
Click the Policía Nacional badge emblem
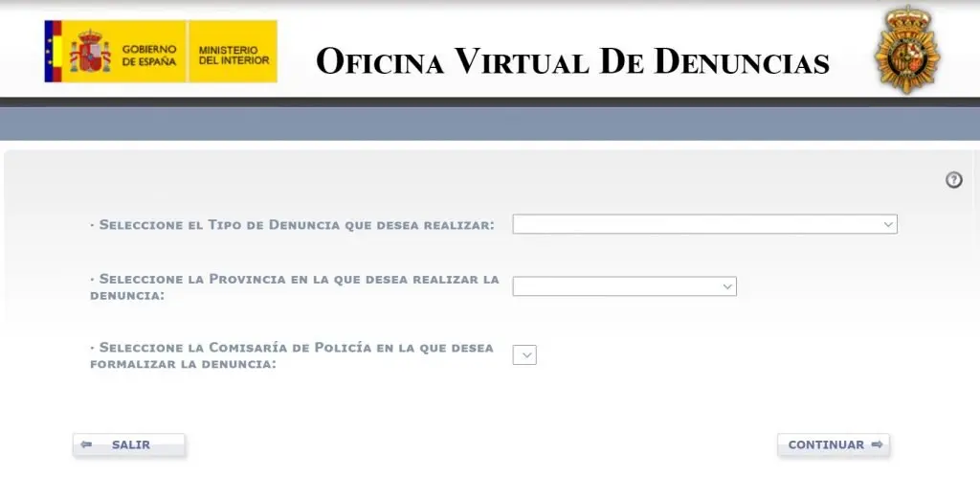pyautogui.click(x=907, y=50)
